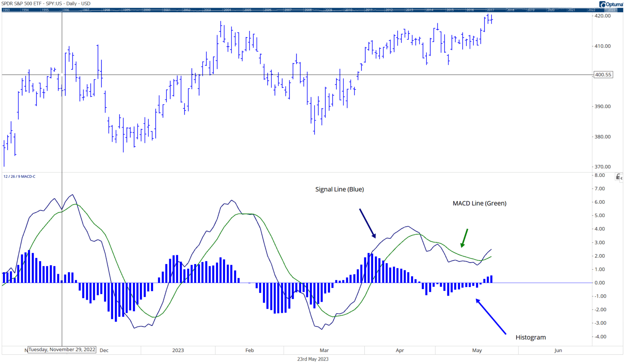Screen dimensions: 625x364
Task: Jump to 2009 on the timeline navigator
Action: click(x=329, y=10)
